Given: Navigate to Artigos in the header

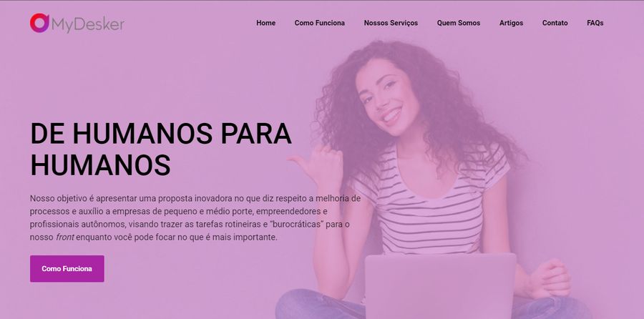Looking at the screenshot, I should [x=511, y=23].
